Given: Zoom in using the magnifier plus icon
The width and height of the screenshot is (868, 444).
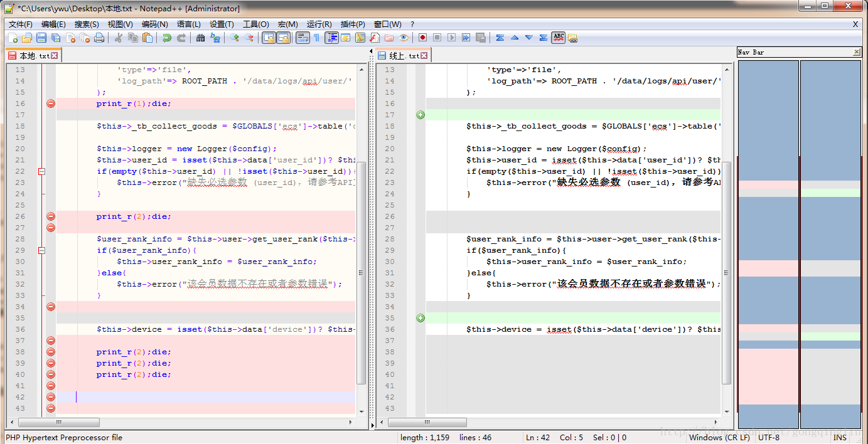Looking at the screenshot, I should tap(235, 38).
